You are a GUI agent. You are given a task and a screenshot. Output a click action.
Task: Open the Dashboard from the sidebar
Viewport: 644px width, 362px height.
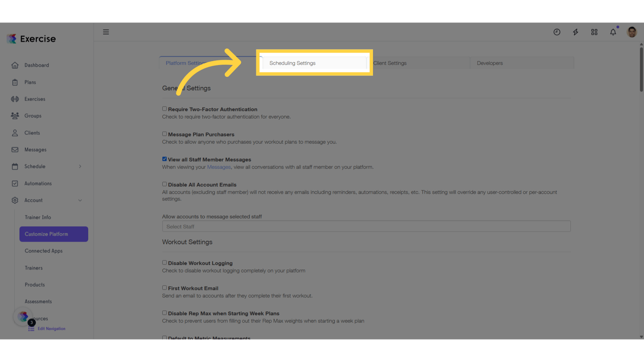tap(38, 65)
